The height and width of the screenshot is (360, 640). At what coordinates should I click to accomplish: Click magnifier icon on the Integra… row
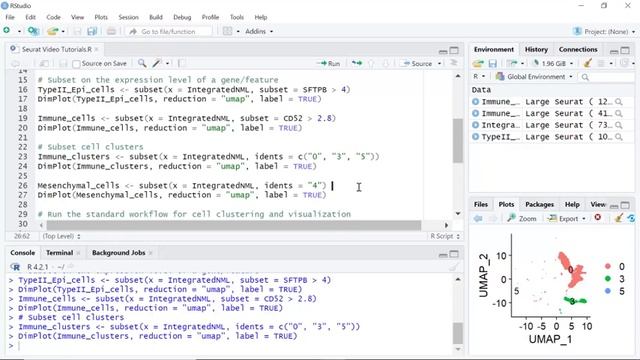pyautogui.click(x=619, y=125)
